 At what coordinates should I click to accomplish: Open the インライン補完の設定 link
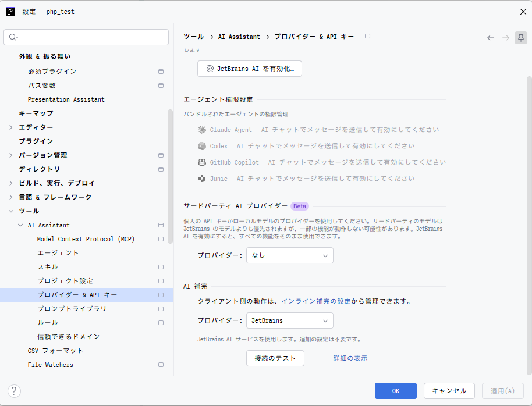[316, 301]
